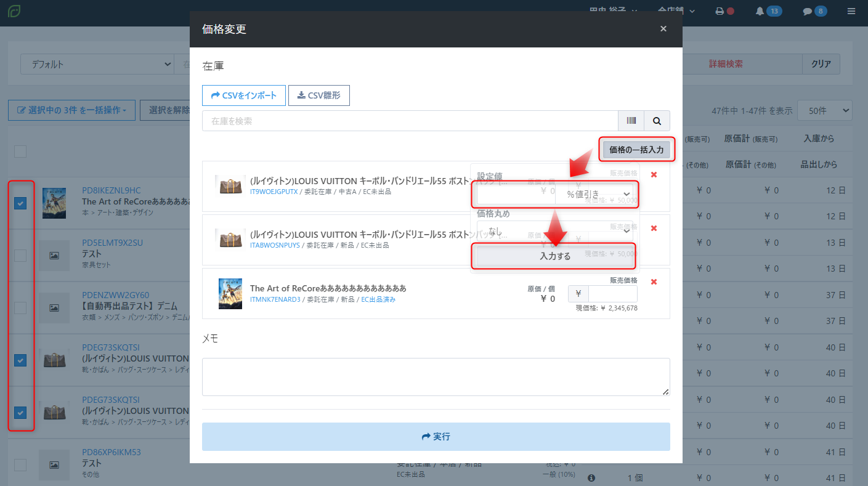Viewport: 868px width, 486px height.
Task: Open the ReCore thumbnail of item ITMNK7ENARD3
Action: pyautogui.click(x=230, y=294)
